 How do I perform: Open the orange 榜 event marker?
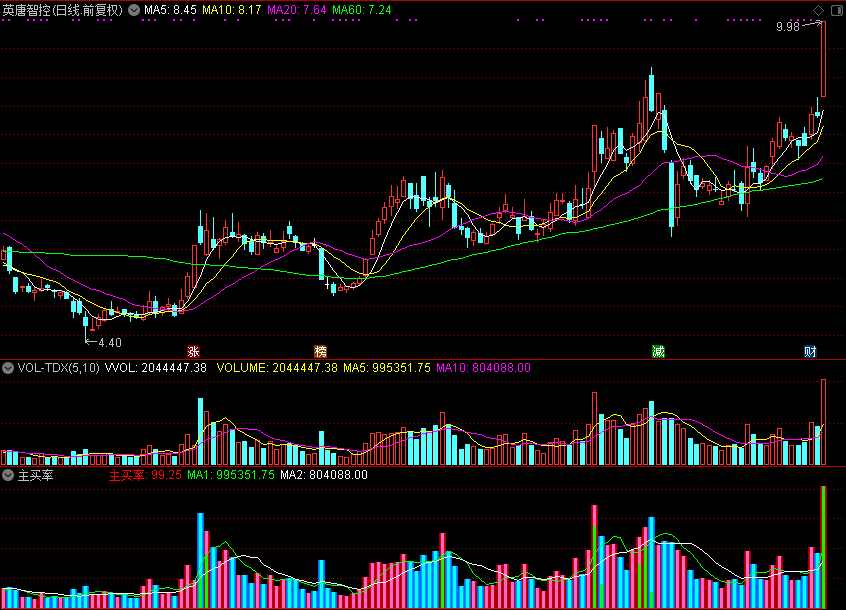coord(320,352)
